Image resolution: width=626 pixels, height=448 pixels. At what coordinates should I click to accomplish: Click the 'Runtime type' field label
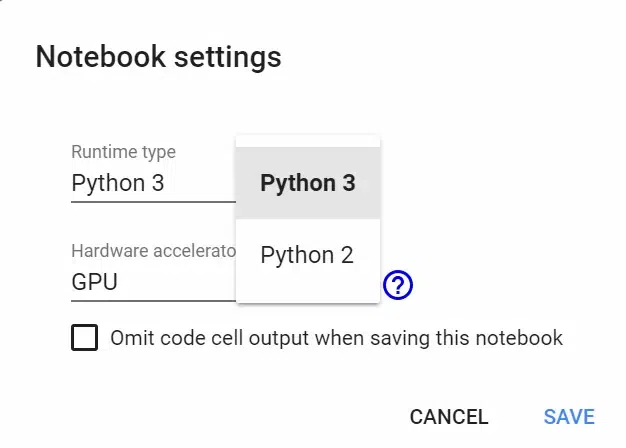pos(123,152)
